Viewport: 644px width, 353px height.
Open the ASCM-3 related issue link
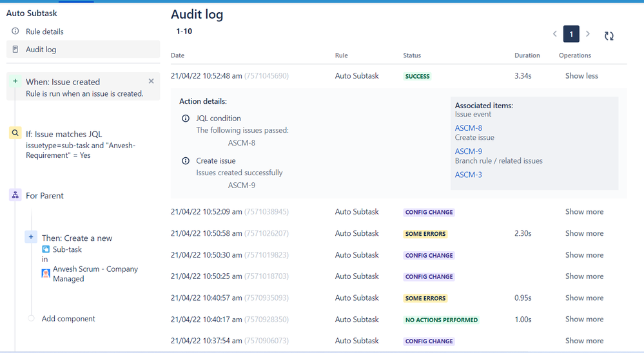tap(468, 175)
